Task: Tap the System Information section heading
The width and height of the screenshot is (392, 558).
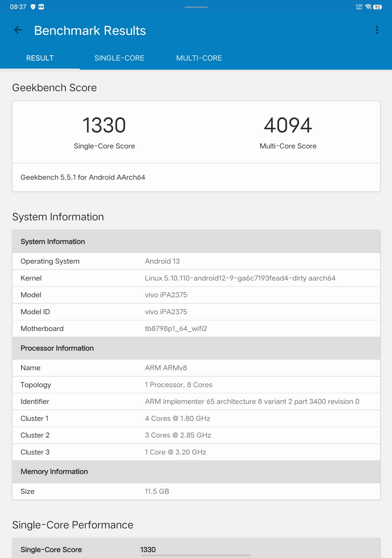Action: coord(58,217)
